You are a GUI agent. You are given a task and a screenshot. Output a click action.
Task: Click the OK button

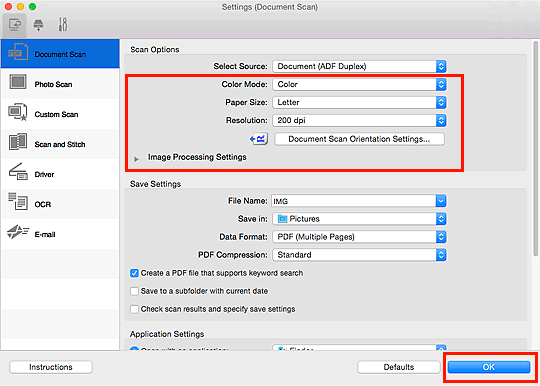point(489,367)
